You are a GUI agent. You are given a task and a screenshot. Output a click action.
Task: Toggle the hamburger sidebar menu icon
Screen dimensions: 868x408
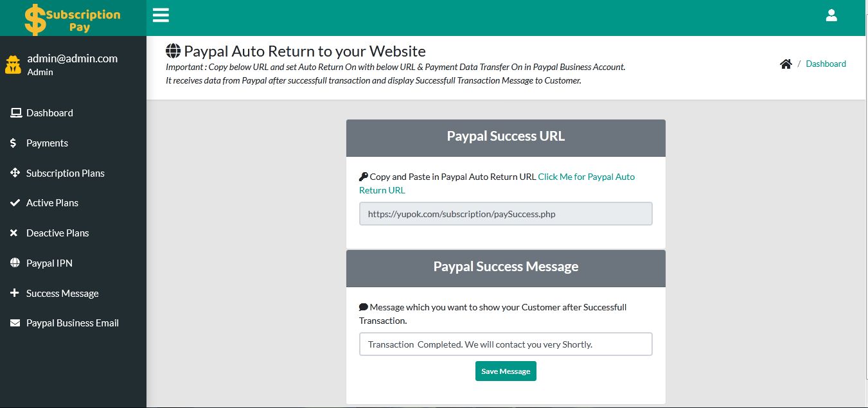tap(161, 15)
